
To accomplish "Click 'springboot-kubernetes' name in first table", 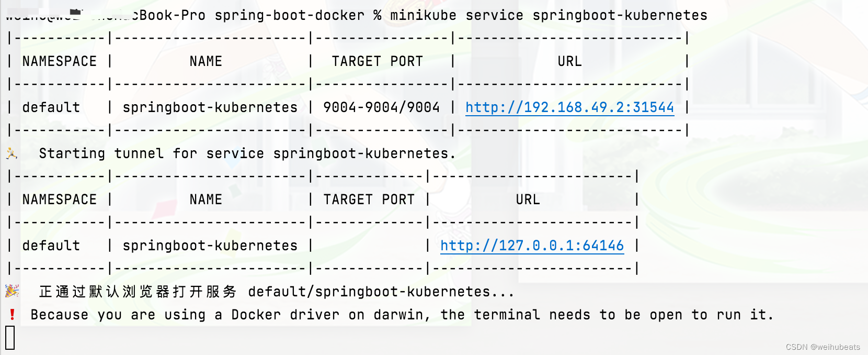I will point(210,107).
